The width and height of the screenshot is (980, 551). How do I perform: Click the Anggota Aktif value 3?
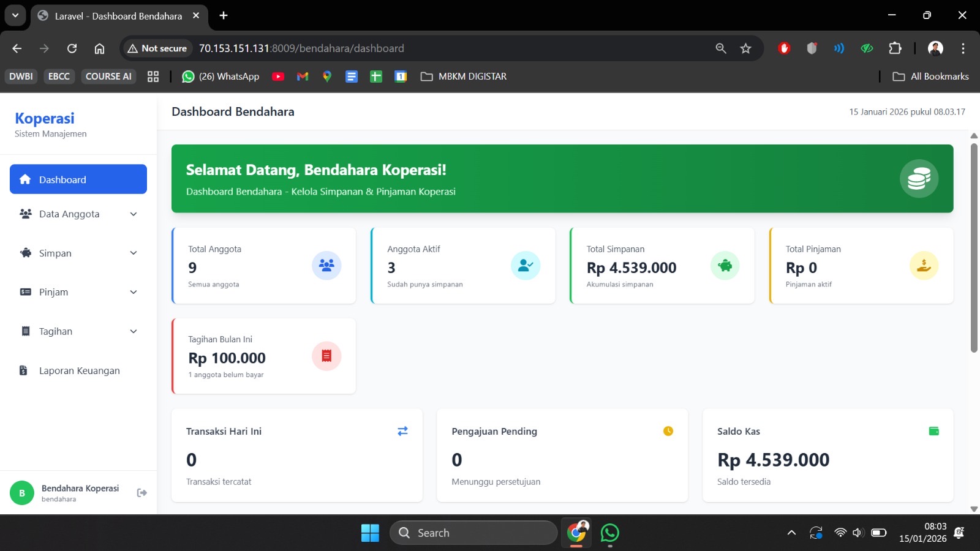pos(391,268)
